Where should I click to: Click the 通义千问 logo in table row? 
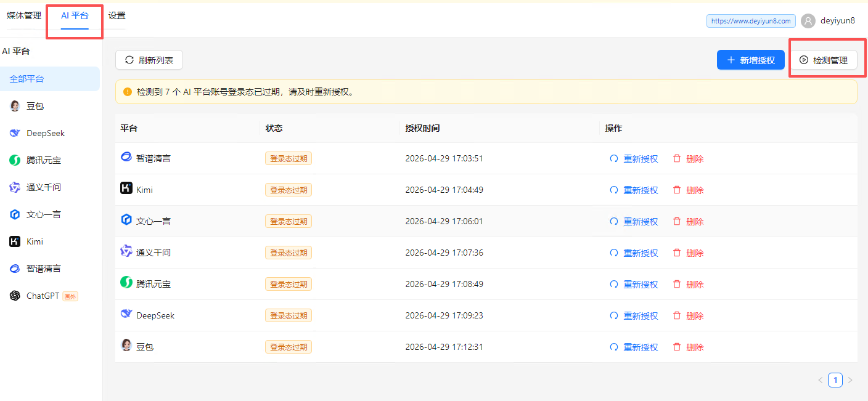click(126, 251)
